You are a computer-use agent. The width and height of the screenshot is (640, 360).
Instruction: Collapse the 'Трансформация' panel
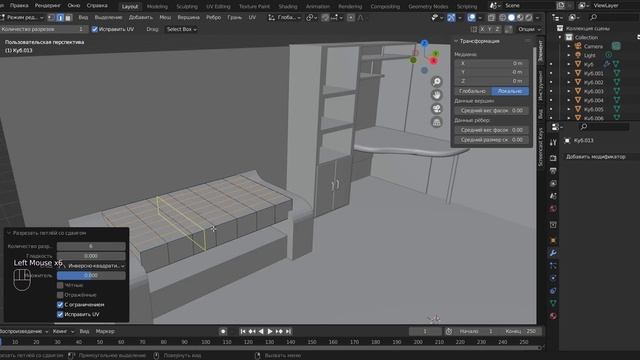coord(456,41)
